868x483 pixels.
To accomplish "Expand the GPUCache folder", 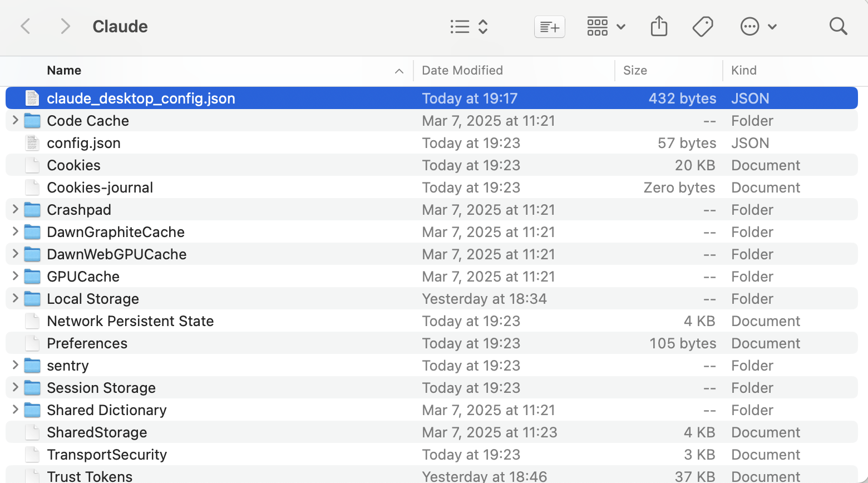I will point(16,276).
